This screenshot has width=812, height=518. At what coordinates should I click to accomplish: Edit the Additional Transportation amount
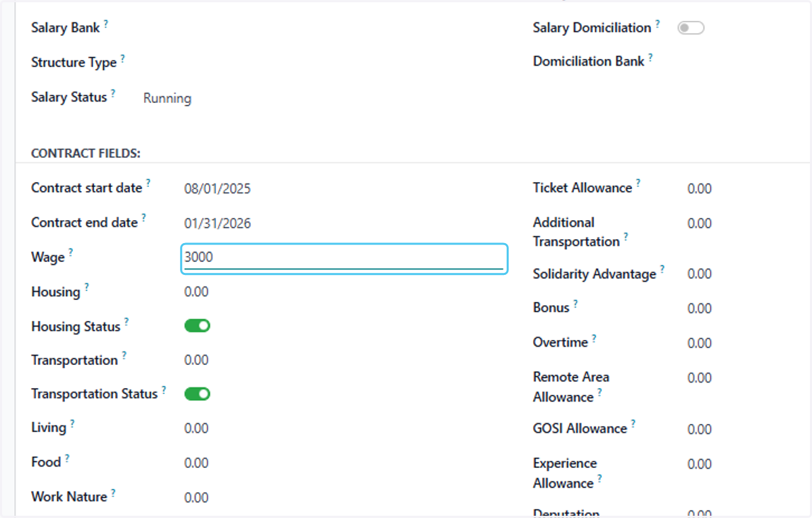click(700, 223)
